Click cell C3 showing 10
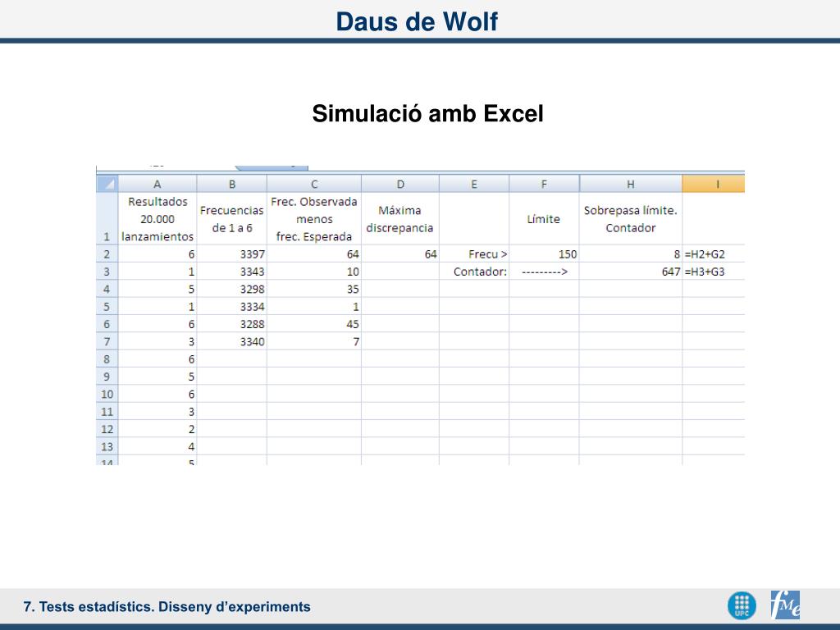Image resolution: width=840 pixels, height=630 pixels. coord(314,272)
